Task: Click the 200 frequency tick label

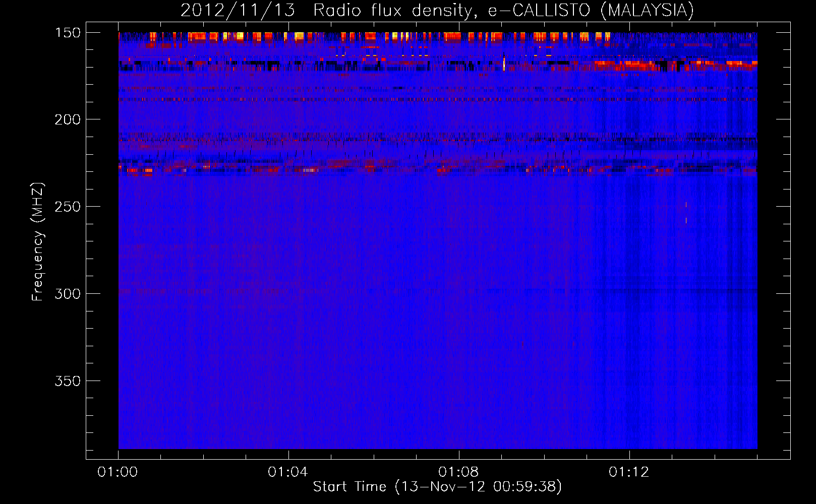Action: click(x=68, y=119)
